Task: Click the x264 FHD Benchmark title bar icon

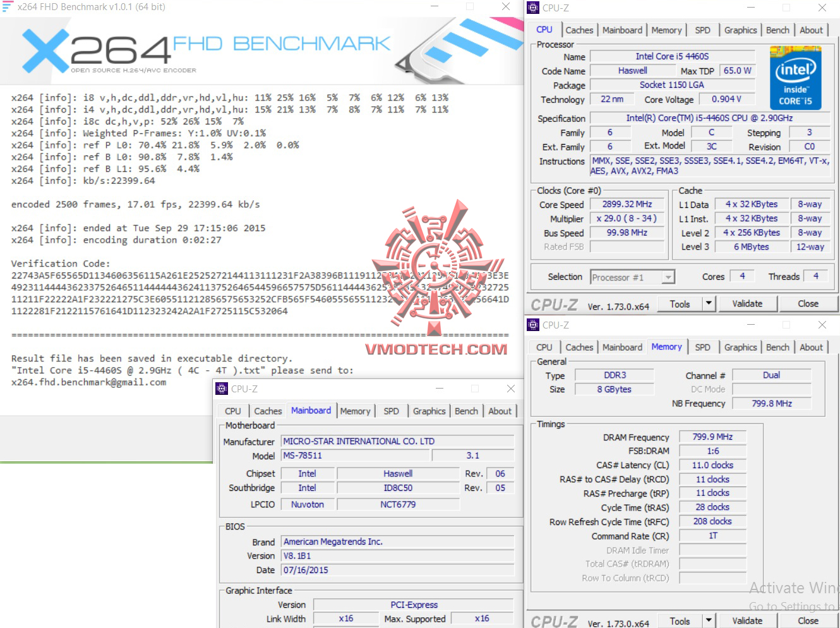Action: coord(8,6)
